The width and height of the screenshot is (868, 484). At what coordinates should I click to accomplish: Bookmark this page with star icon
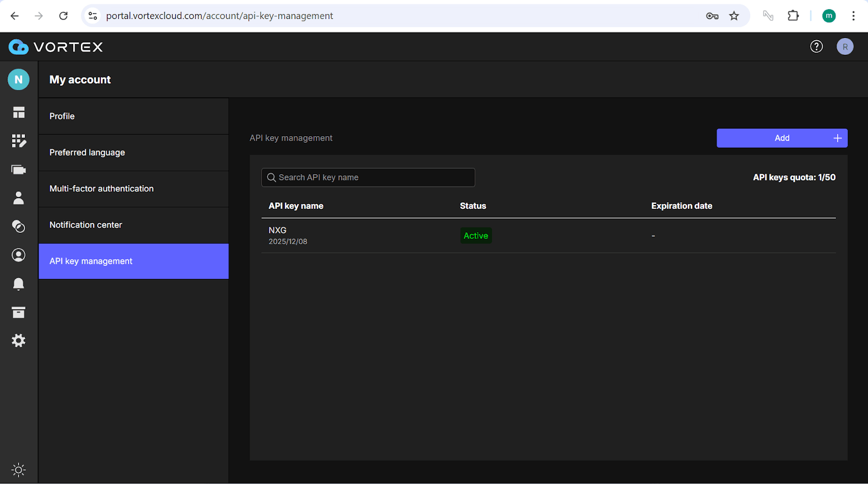click(734, 16)
